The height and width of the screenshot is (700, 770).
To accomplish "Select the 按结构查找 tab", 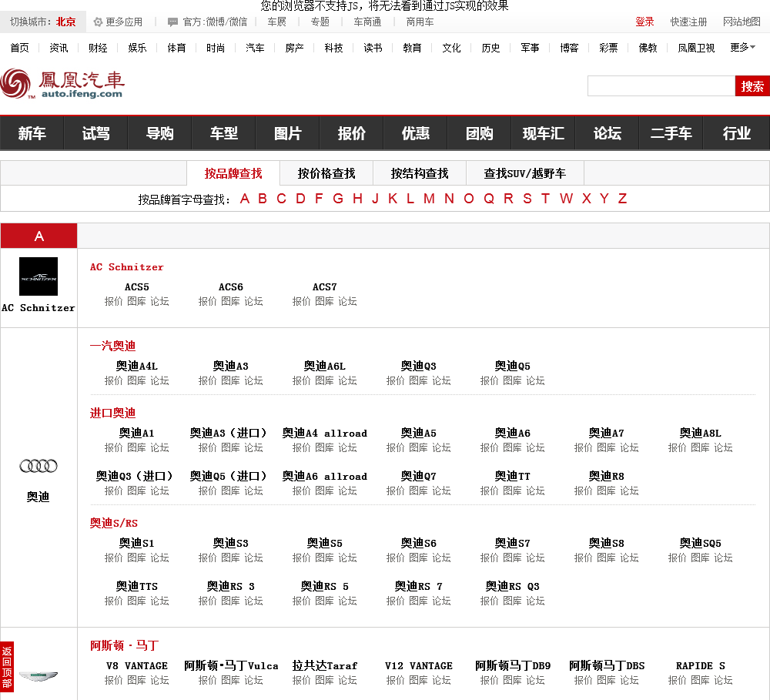I will (420, 173).
